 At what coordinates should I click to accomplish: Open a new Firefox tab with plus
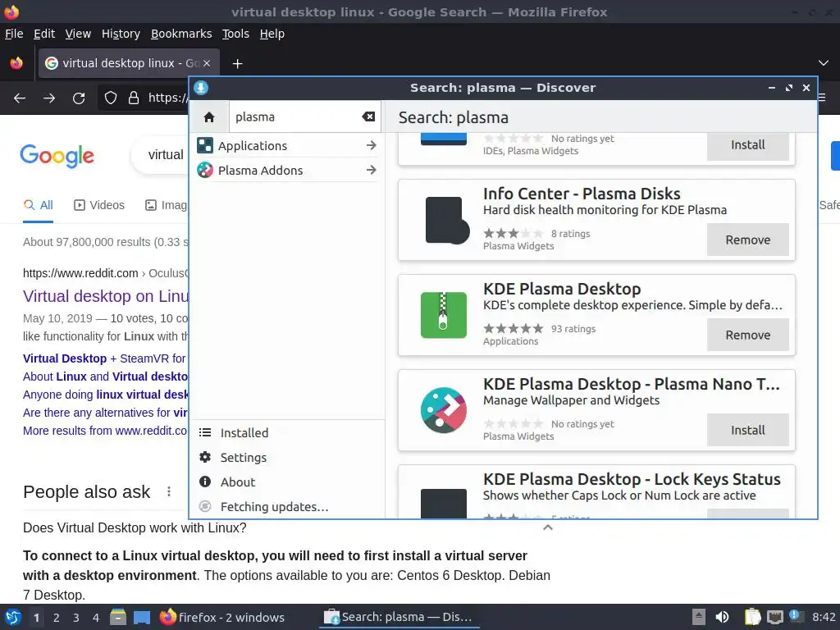coord(237,64)
